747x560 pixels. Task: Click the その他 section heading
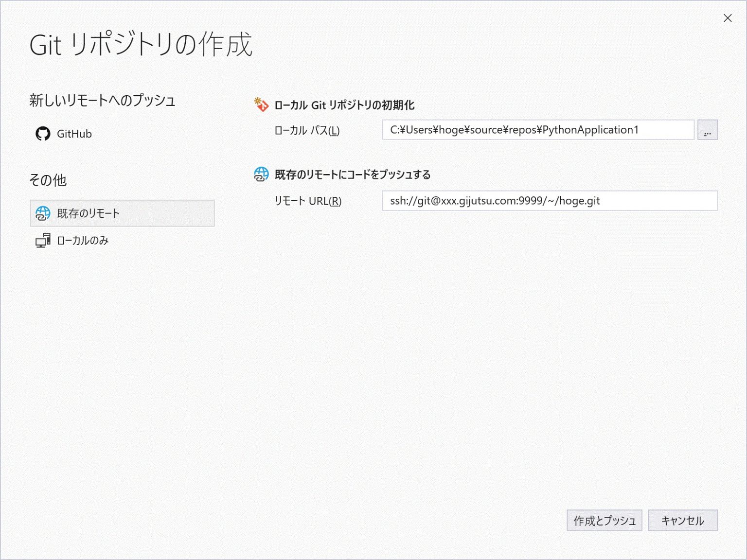tap(48, 180)
